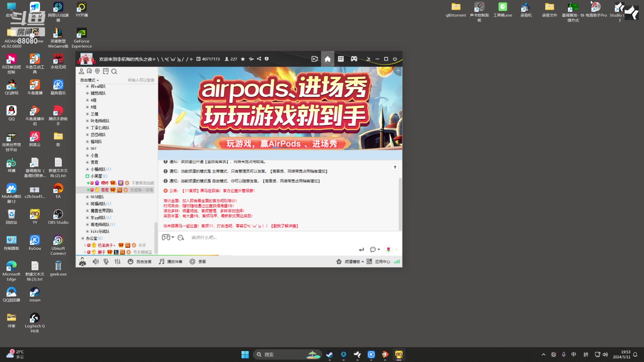Collapse the 频道模板 panel chevron
The image size is (644, 362).
(x=363, y=261)
